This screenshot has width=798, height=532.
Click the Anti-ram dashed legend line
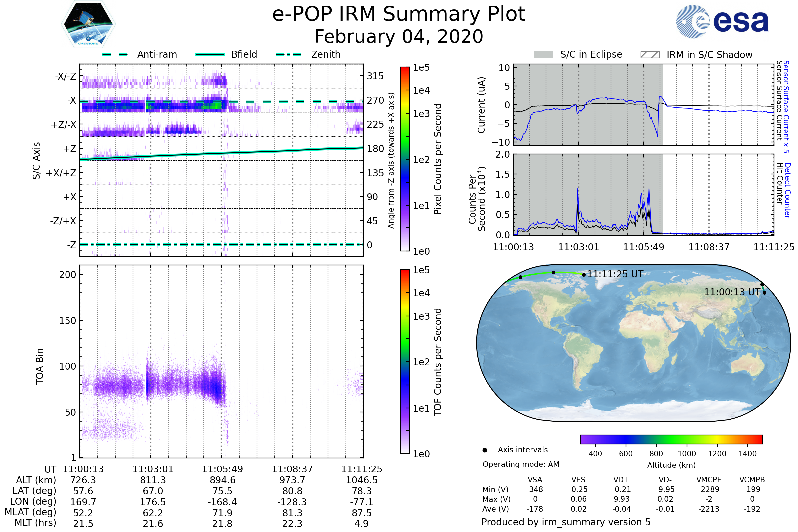click(x=115, y=54)
